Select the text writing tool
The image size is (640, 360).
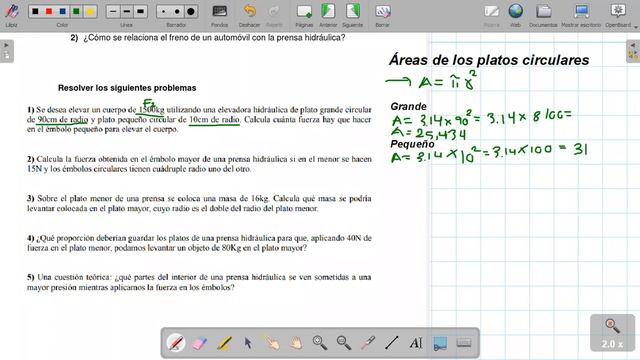pyautogui.click(x=416, y=343)
